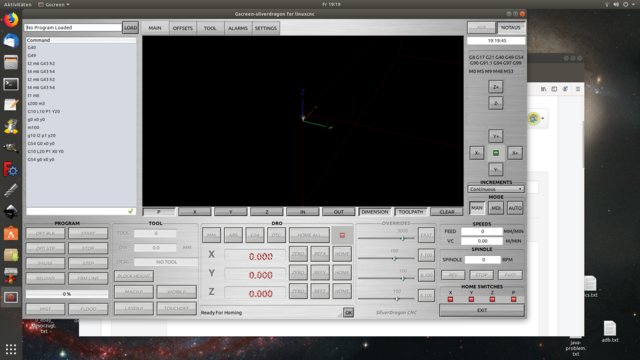The width and height of the screenshot is (640, 360).
Task: Click the MDI command input field
Action: (77, 211)
